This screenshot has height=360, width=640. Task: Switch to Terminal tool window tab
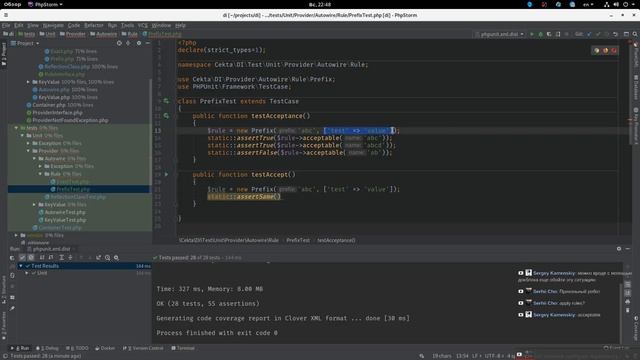pyautogui.click(x=183, y=348)
